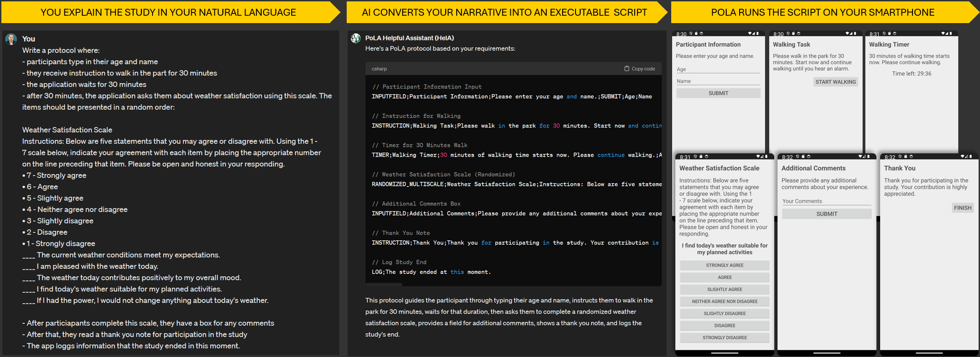
Task: Click the user avatar beside "You"
Action: click(11, 39)
